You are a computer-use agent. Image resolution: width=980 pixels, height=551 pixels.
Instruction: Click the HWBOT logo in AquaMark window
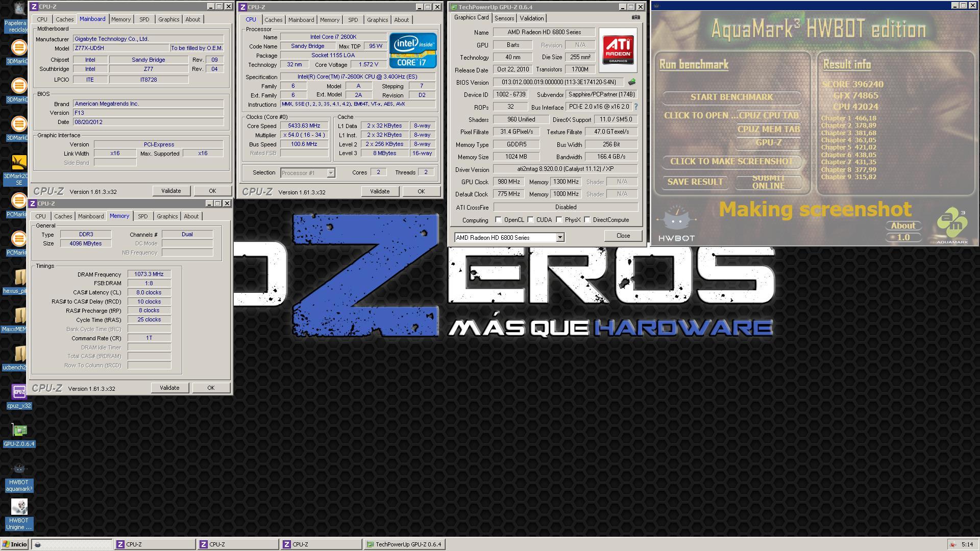(x=676, y=223)
